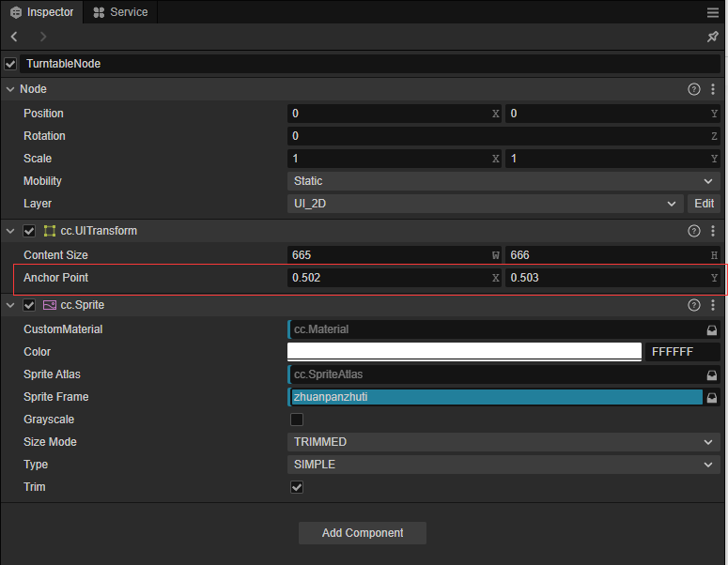This screenshot has width=728, height=565.
Task: Click the Scale X field
Action: (x=394, y=159)
